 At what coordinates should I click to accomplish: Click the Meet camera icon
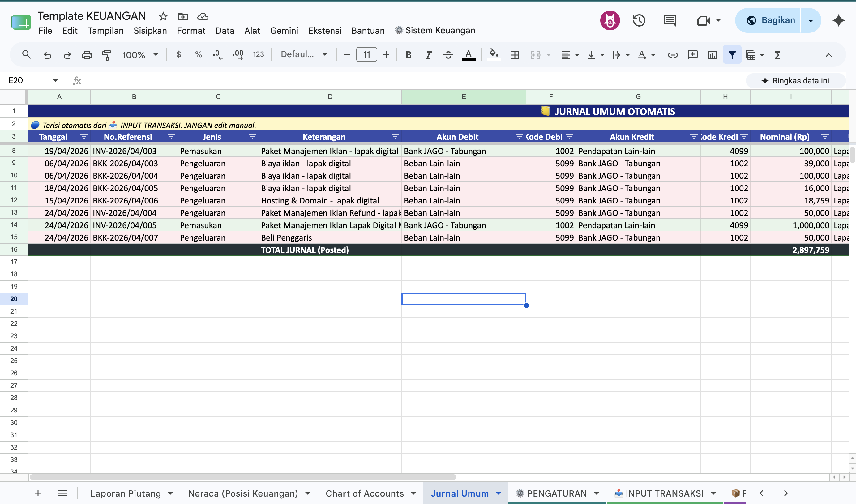coord(704,20)
